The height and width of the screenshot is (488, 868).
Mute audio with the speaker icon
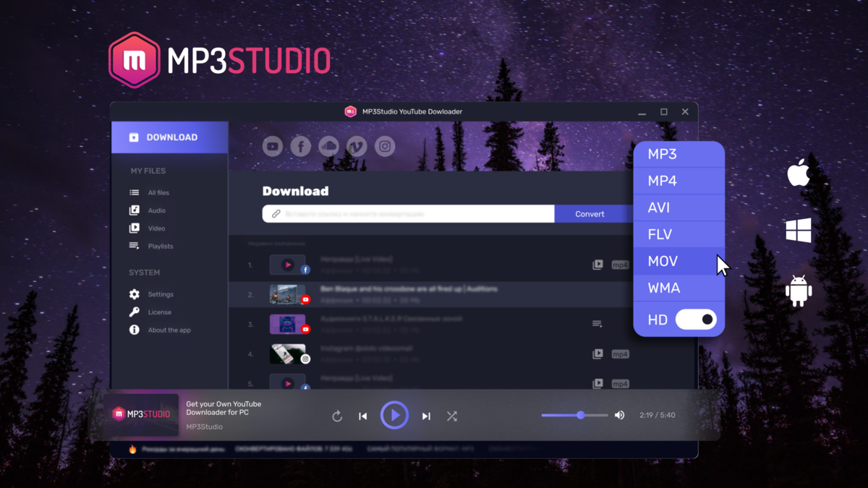pyautogui.click(x=619, y=416)
